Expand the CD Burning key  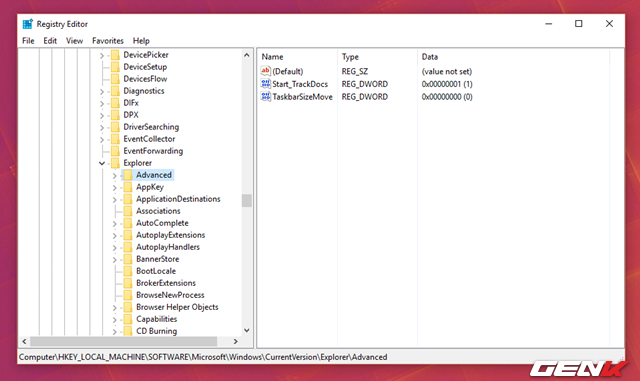[x=115, y=332]
